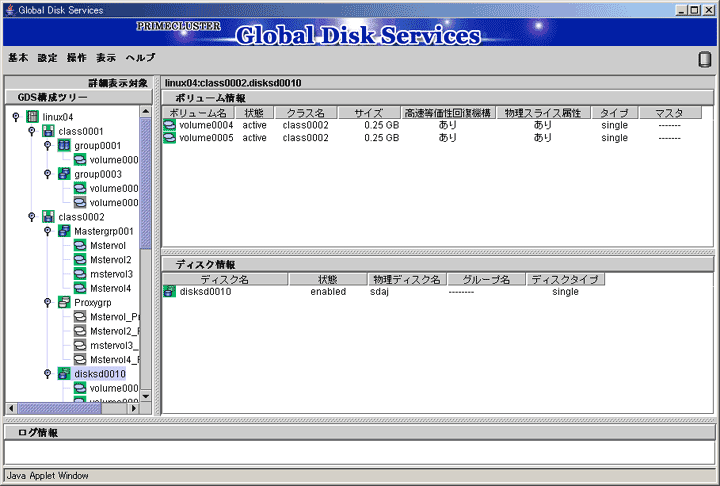Viewport: 720px width, 486px height.
Task: Click the class0002 class icon
Action: click(x=48, y=216)
